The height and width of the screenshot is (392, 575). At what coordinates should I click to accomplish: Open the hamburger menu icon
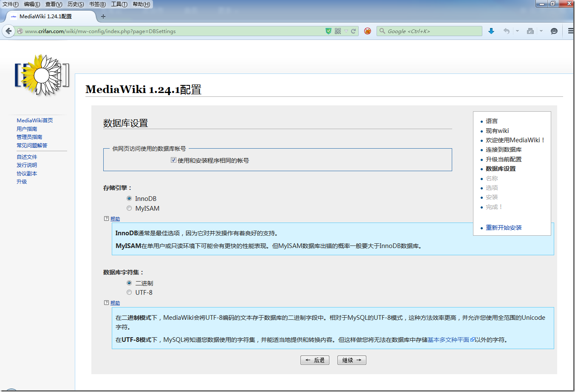571,31
